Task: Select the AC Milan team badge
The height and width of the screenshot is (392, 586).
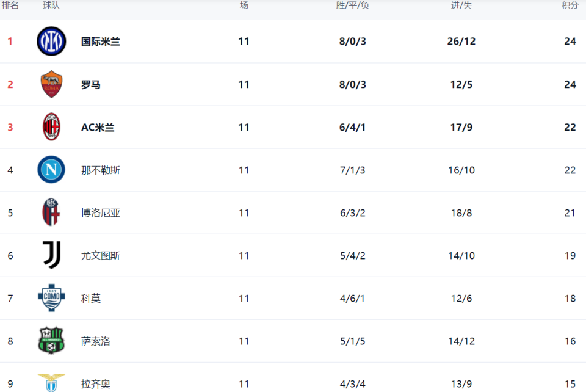Action: point(51,127)
